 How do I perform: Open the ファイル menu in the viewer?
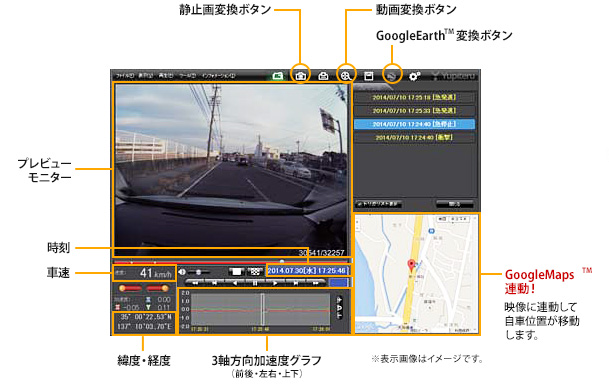click(124, 76)
